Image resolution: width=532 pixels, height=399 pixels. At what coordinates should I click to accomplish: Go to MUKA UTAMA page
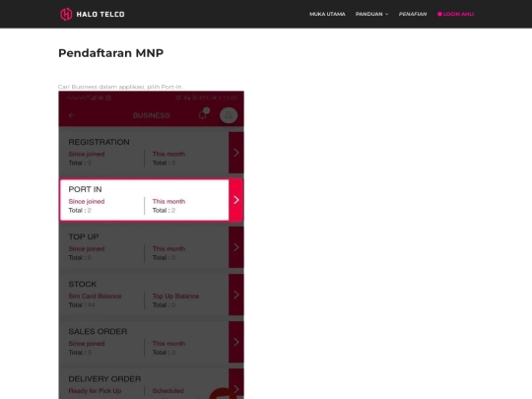pos(327,14)
